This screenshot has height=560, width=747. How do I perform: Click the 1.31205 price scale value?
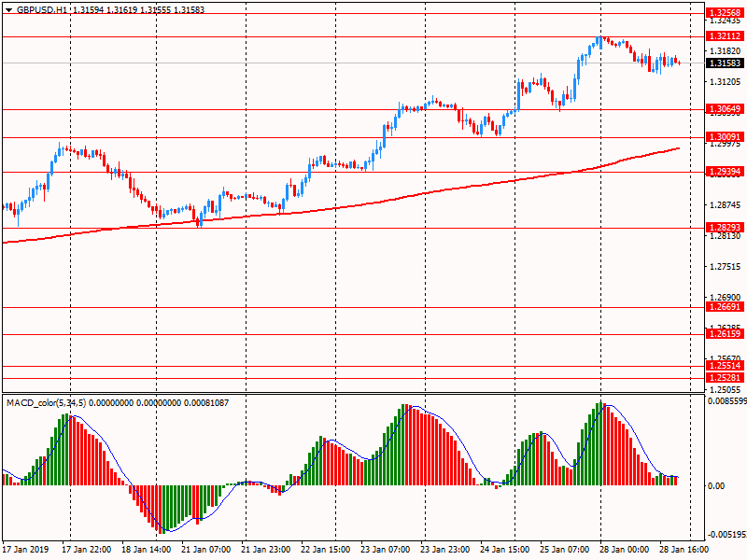pos(726,82)
